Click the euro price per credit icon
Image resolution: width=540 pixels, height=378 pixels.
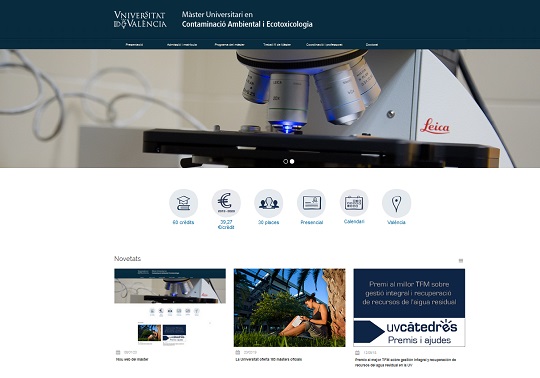(226, 203)
